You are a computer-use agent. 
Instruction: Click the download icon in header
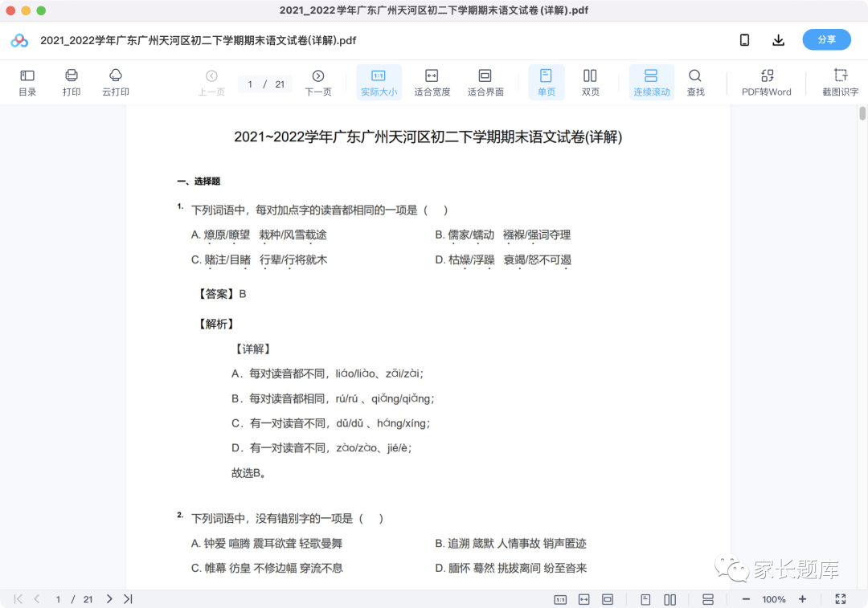click(x=778, y=40)
